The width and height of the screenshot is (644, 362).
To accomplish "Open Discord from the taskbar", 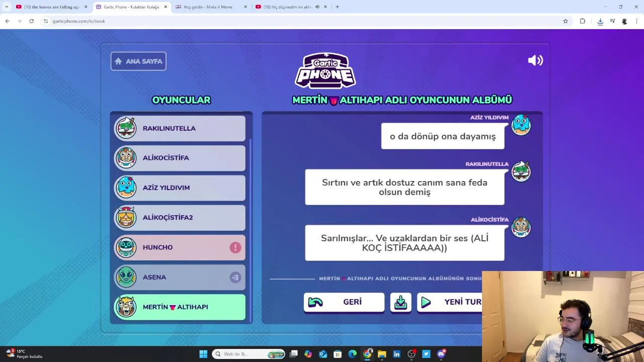I will click(x=441, y=354).
